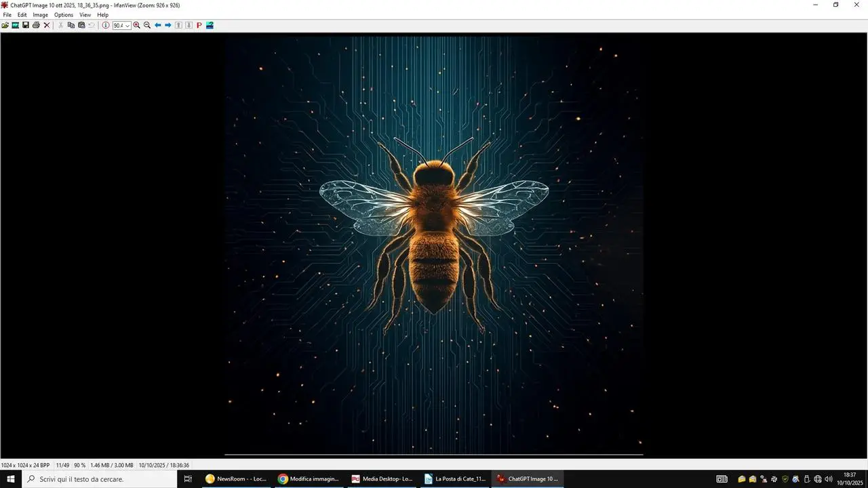
Task: Delete the file with the red X icon
Action: tap(47, 25)
